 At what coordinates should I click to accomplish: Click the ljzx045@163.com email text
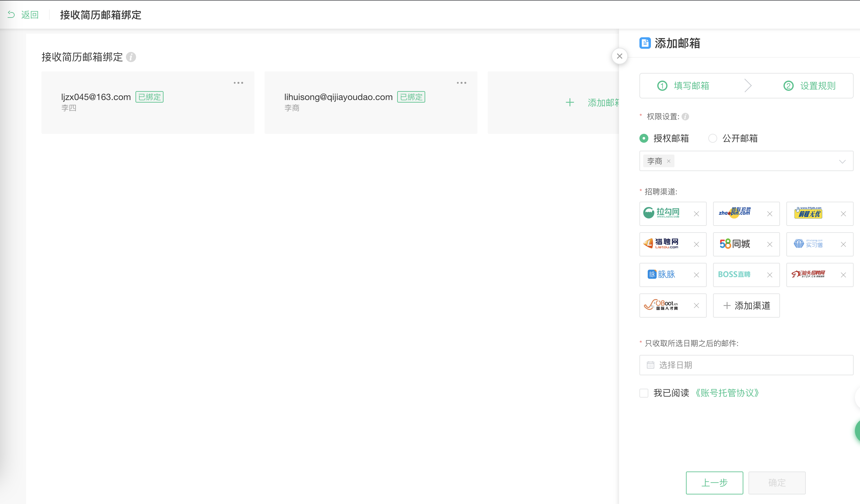pos(96,97)
